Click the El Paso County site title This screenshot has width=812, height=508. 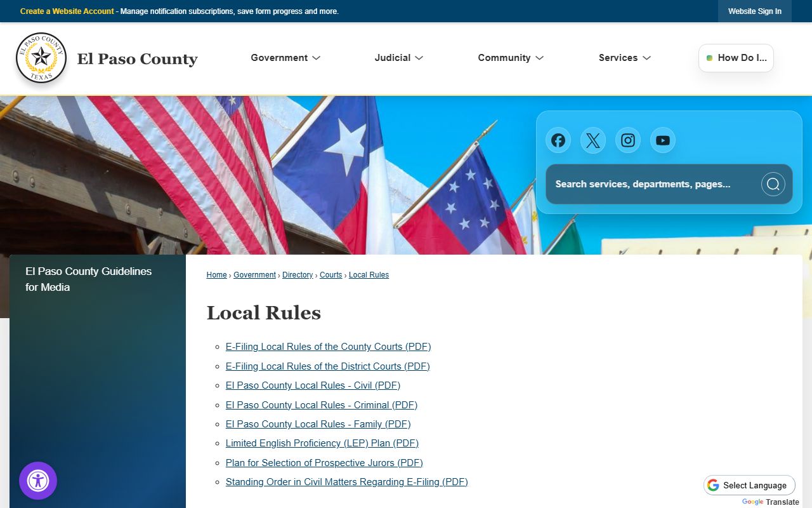137,59
